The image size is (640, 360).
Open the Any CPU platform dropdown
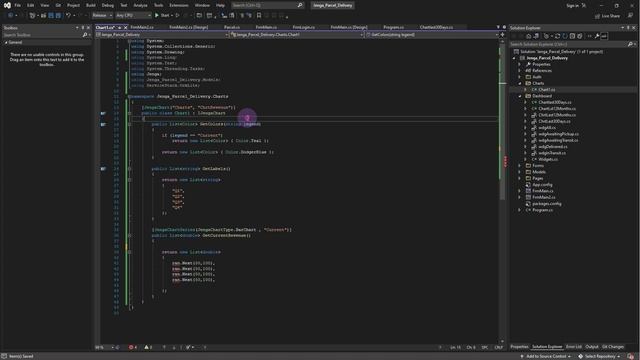133,16
